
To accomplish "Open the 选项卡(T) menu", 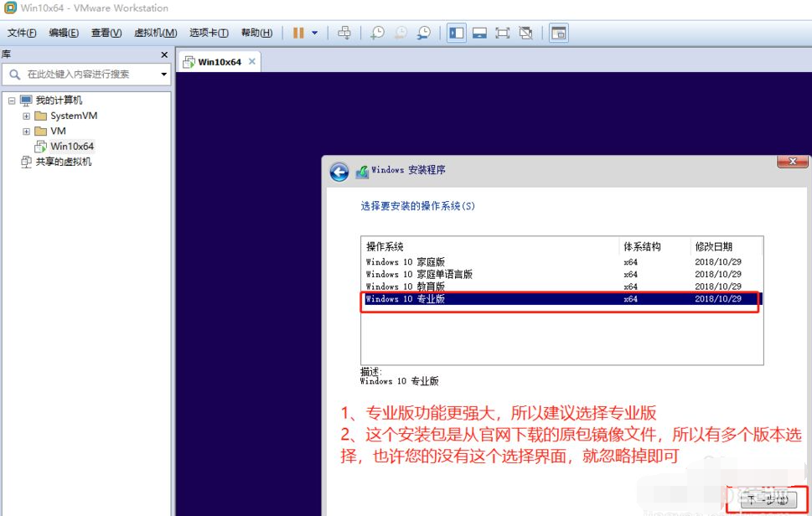I will [209, 34].
